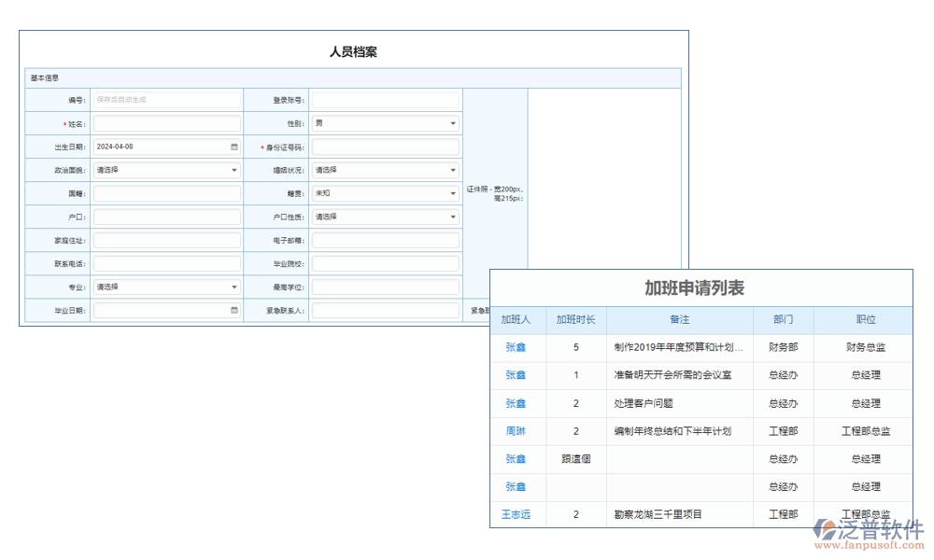This screenshot has height=560, width=934.
Task: Click the 备注 column header
Action: (x=679, y=319)
